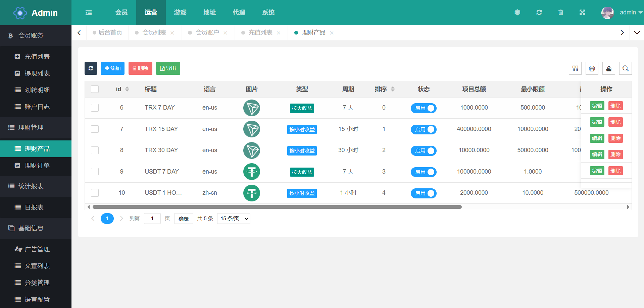Collapse the sidebar with the menu fold icon
This screenshot has width=644, height=308.
point(89,12)
